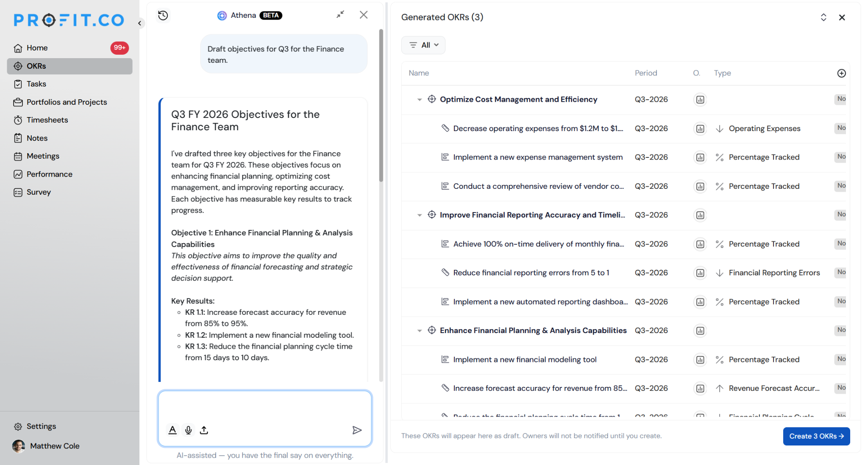Collapse the Improve Financial Reporting Accuracy objective
868x465 pixels.
419,215
